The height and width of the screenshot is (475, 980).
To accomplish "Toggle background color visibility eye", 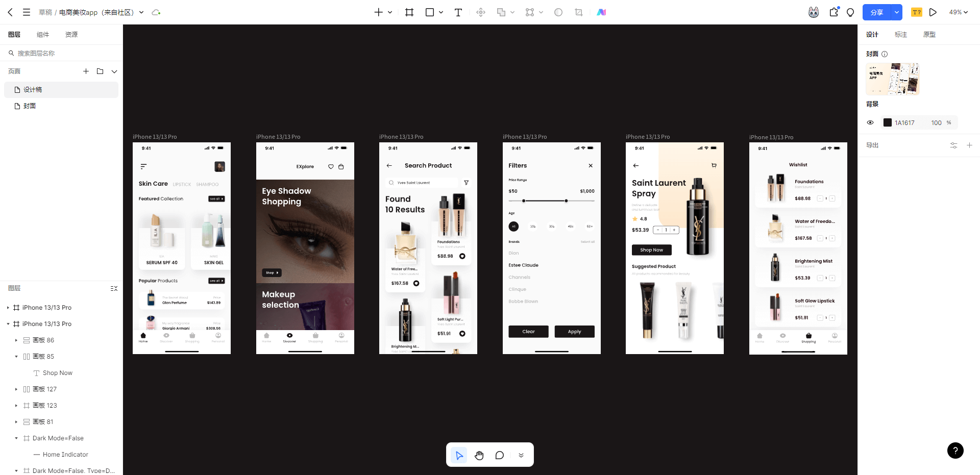I will [870, 122].
